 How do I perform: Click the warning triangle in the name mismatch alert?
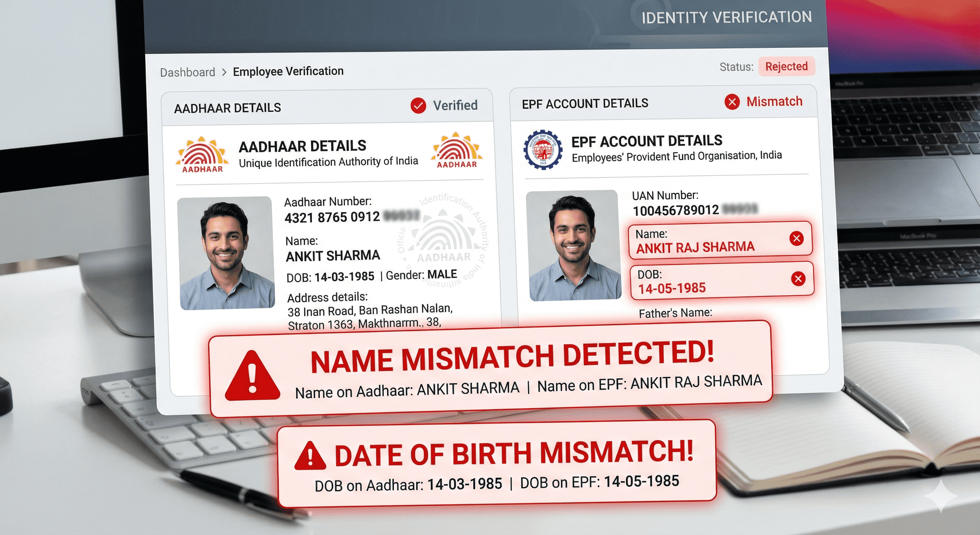(x=253, y=376)
